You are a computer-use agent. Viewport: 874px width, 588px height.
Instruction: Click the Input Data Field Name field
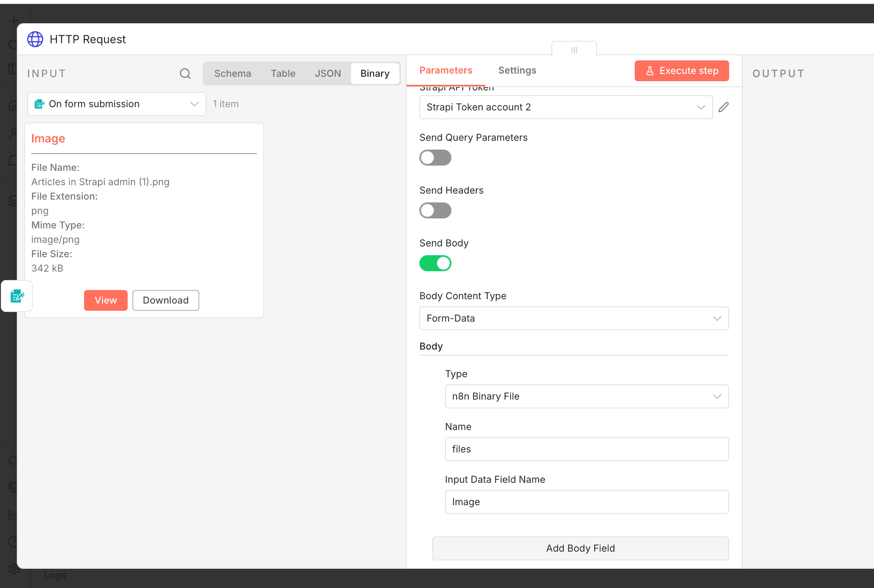[x=586, y=502]
